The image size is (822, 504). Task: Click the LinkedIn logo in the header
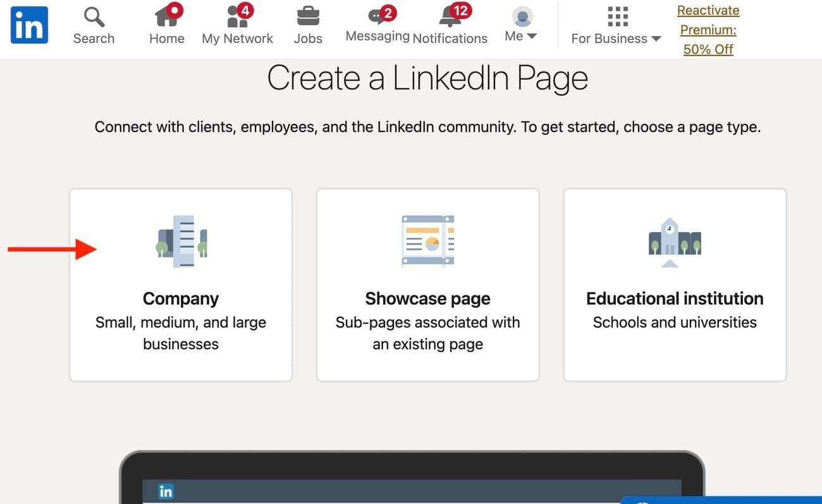coord(29,25)
